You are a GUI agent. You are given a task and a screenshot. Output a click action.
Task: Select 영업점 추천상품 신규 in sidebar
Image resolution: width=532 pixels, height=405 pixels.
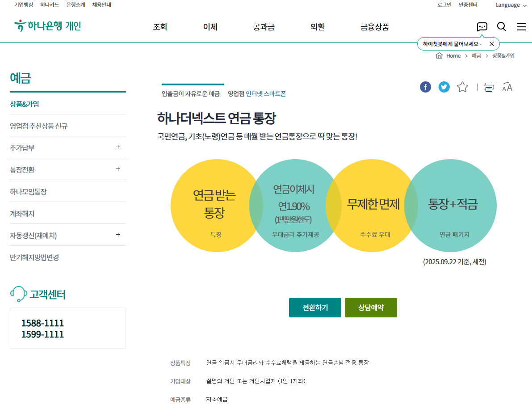[x=39, y=126]
